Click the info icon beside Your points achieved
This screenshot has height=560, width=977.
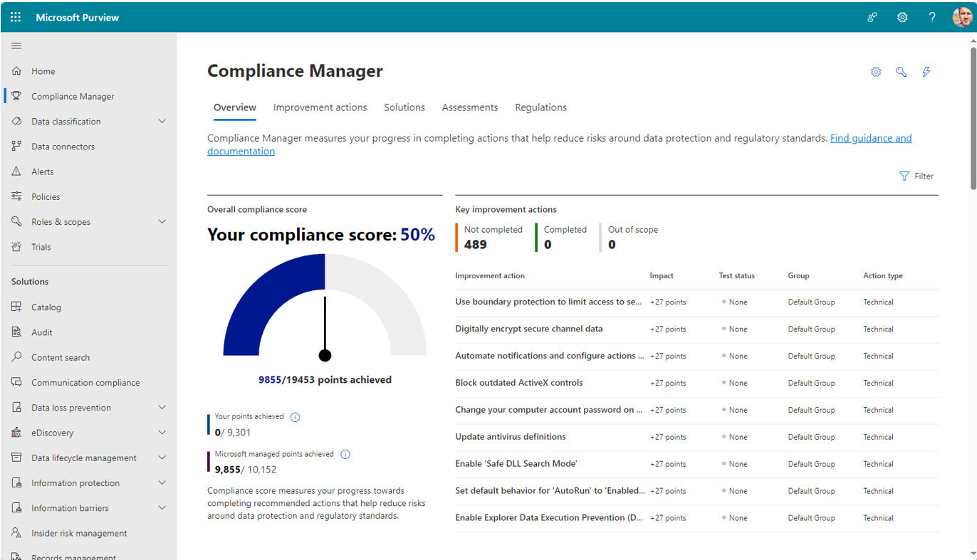click(x=296, y=417)
